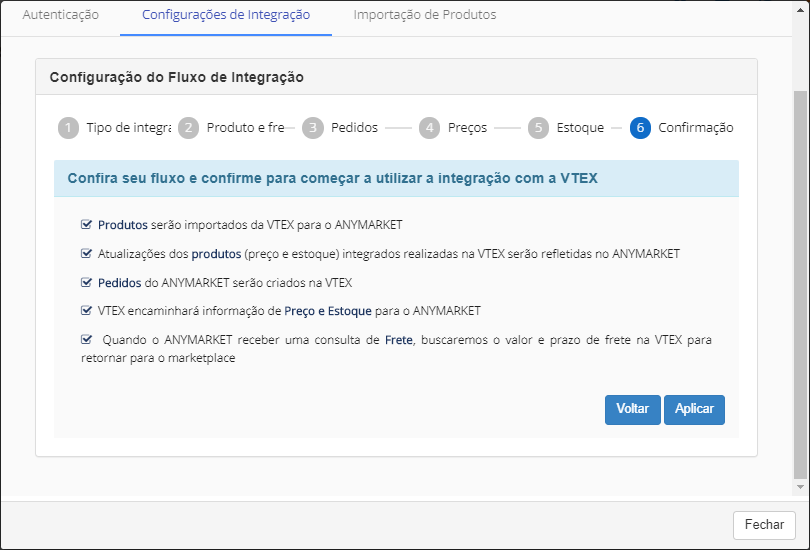
Task: Click the Fechar button
Action: point(764,525)
